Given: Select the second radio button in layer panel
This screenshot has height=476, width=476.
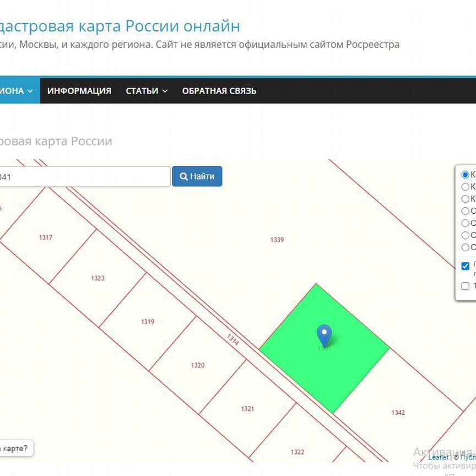Looking at the screenshot, I should [x=466, y=187].
